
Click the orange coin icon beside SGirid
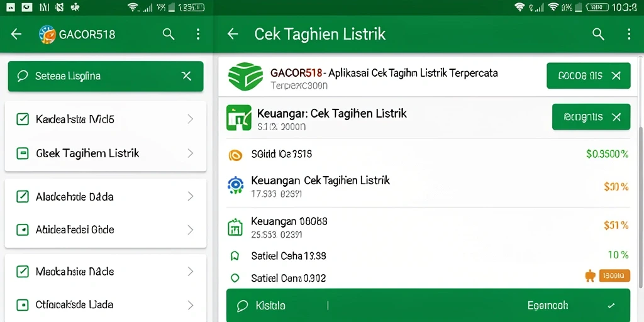coord(235,155)
